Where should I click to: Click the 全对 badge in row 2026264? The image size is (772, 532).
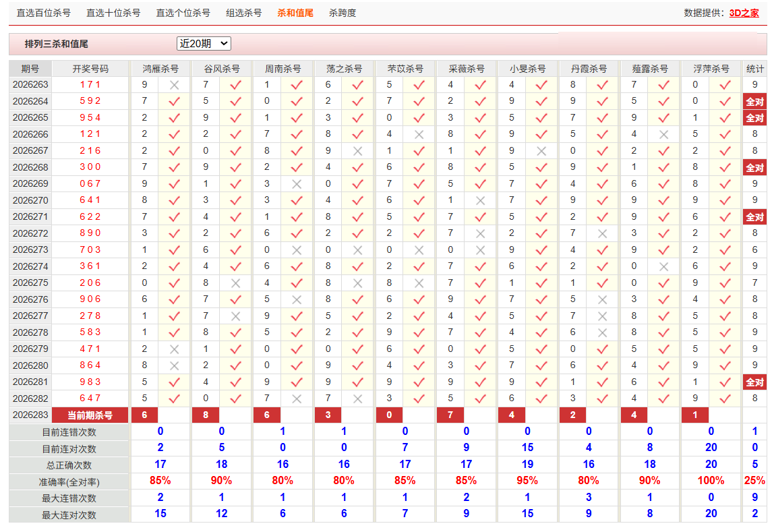pos(754,101)
